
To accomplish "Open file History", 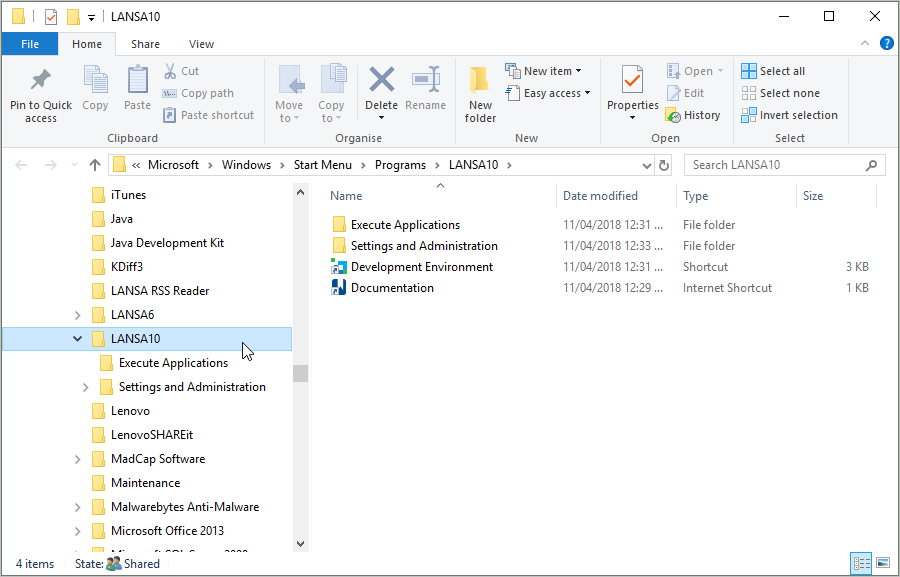I will click(x=693, y=115).
